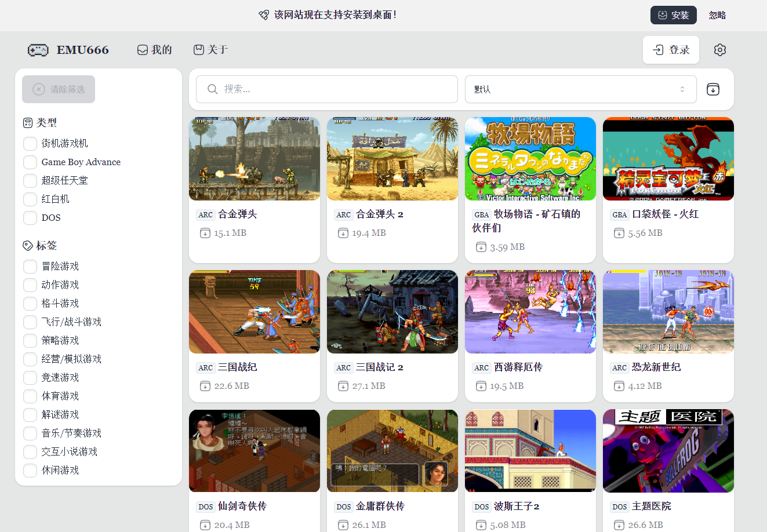Check the 音乐/节奏游戏 tag
This screenshot has height=532, width=767.
pyautogui.click(x=30, y=433)
